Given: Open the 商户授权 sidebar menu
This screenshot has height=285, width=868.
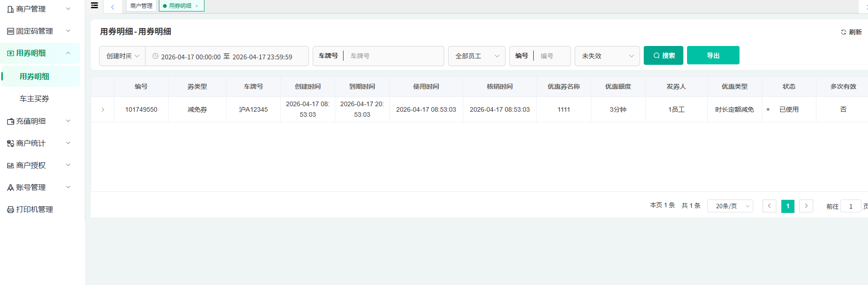Looking at the screenshot, I should pos(40,165).
